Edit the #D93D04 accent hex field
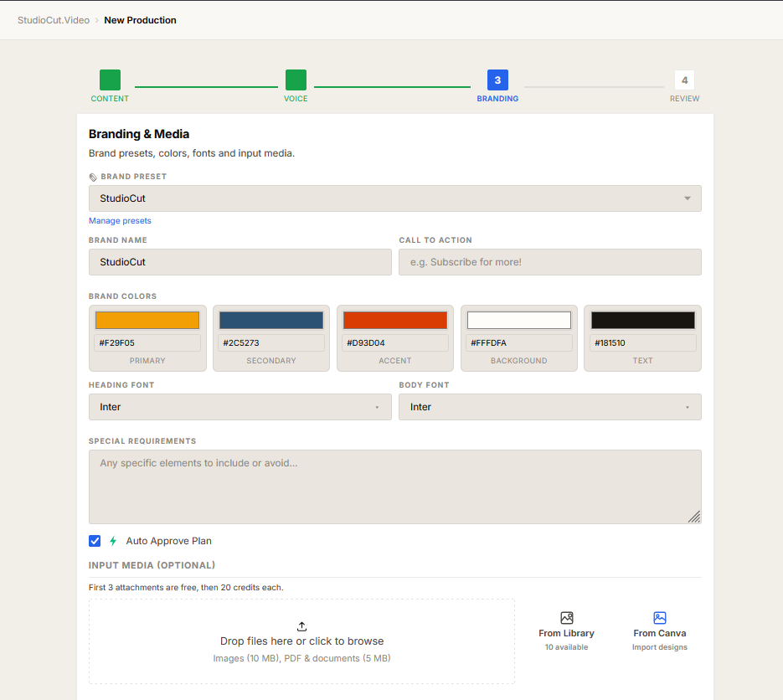 (x=395, y=343)
